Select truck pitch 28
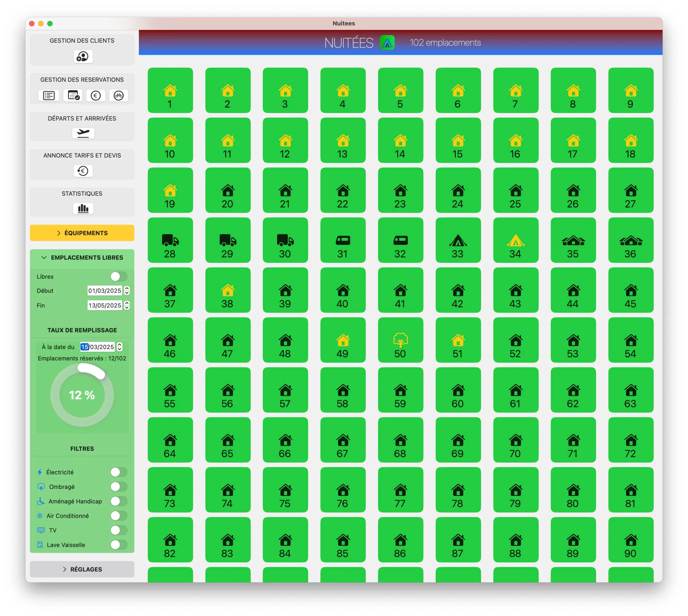The image size is (688, 616). tap(170, 240)
